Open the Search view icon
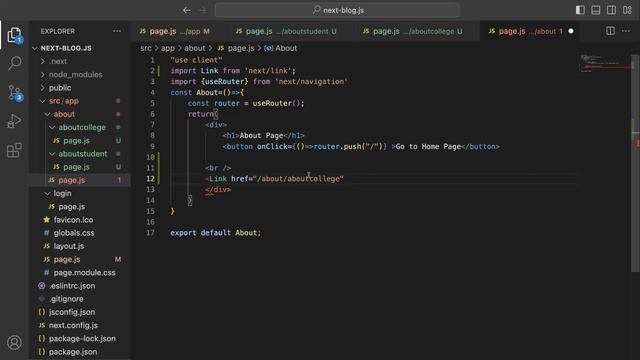 15,63
